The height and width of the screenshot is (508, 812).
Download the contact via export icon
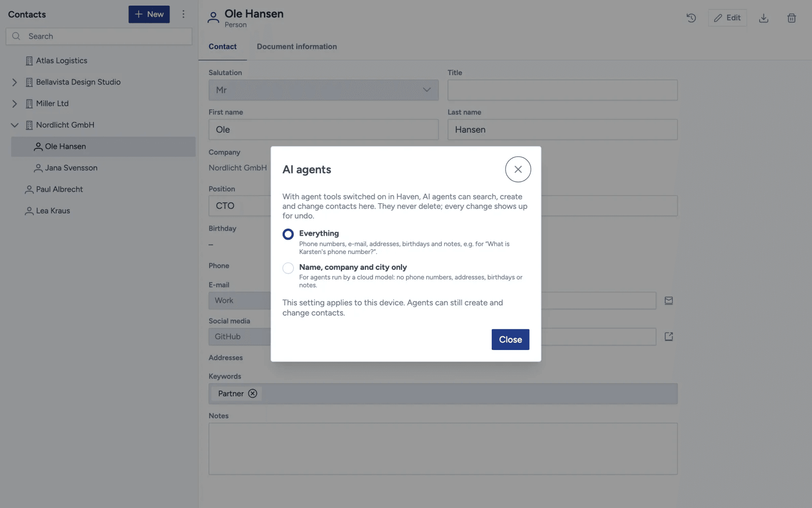[763, 18]
